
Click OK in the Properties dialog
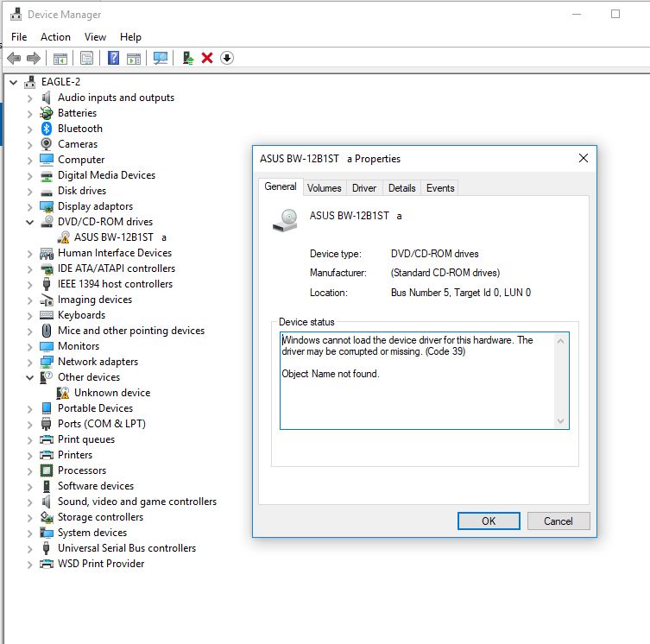tap(489, 521)
